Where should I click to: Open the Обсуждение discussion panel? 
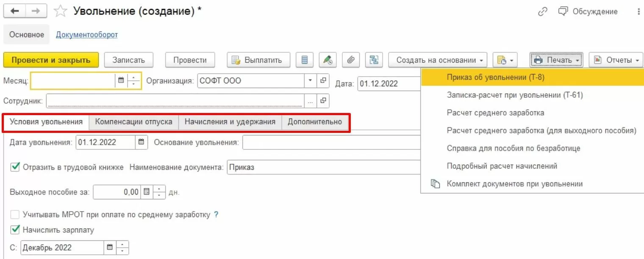588,12
